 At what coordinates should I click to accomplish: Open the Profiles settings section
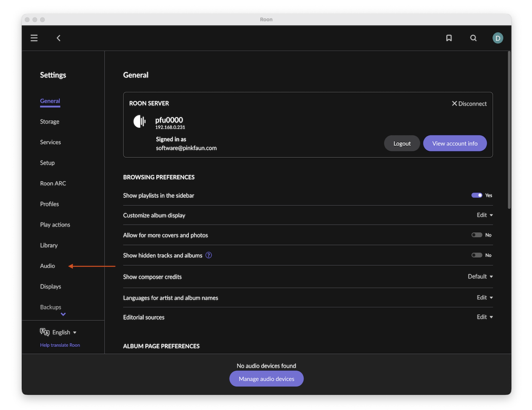pyautogui.click(x=50, y=204)
